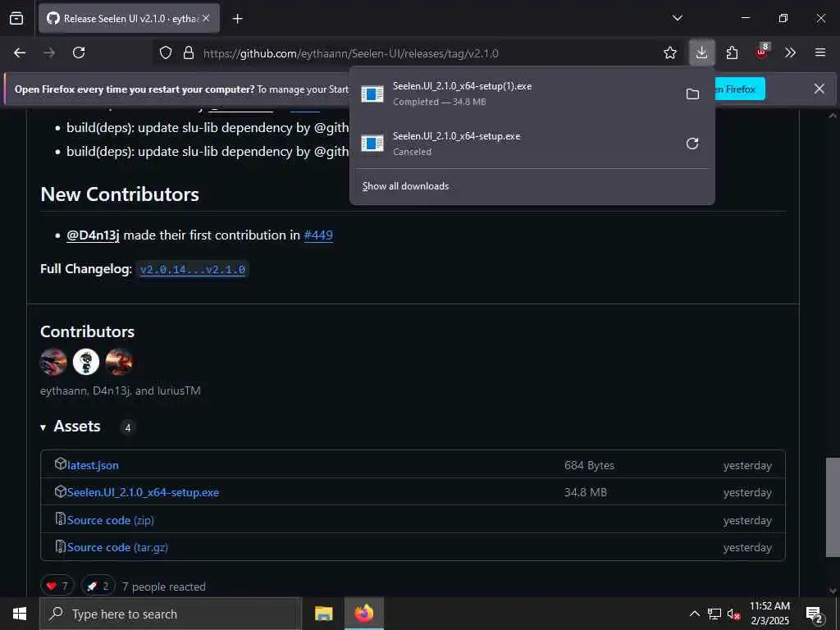Show more tools overflow chevrons
Screen dimensions: 840x630
790,52
